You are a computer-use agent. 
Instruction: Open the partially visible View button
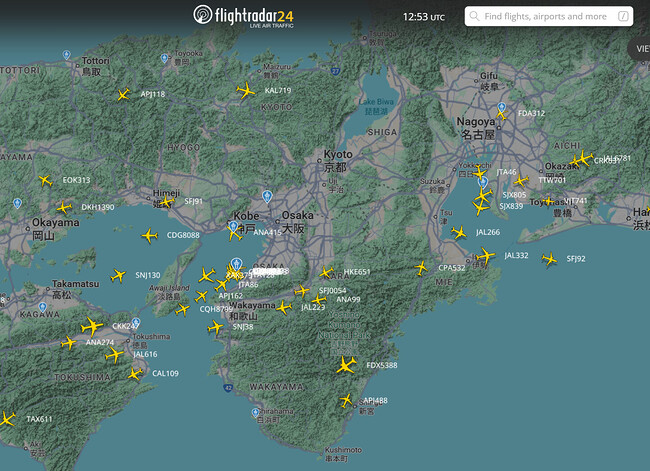tap(639, 47)
